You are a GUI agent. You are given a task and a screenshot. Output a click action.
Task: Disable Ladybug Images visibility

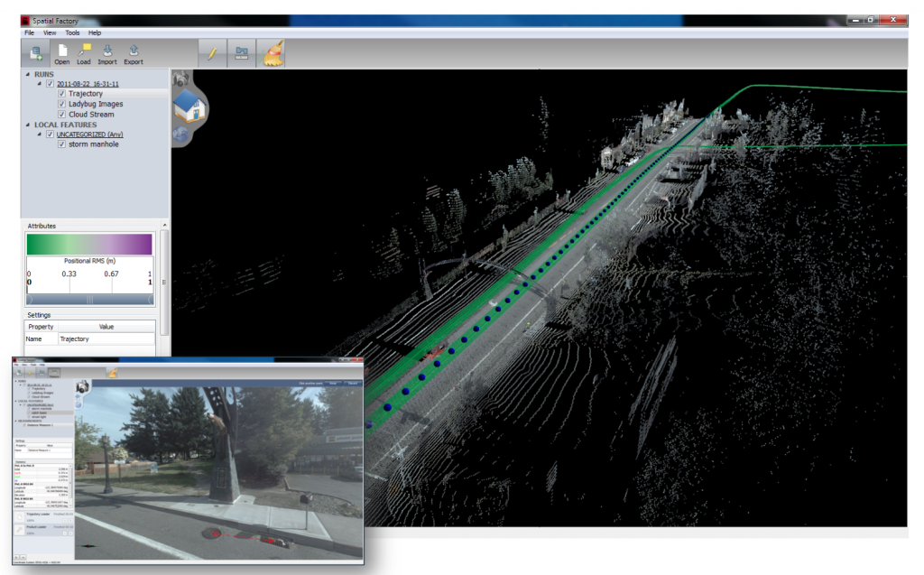tap(61, 104)
